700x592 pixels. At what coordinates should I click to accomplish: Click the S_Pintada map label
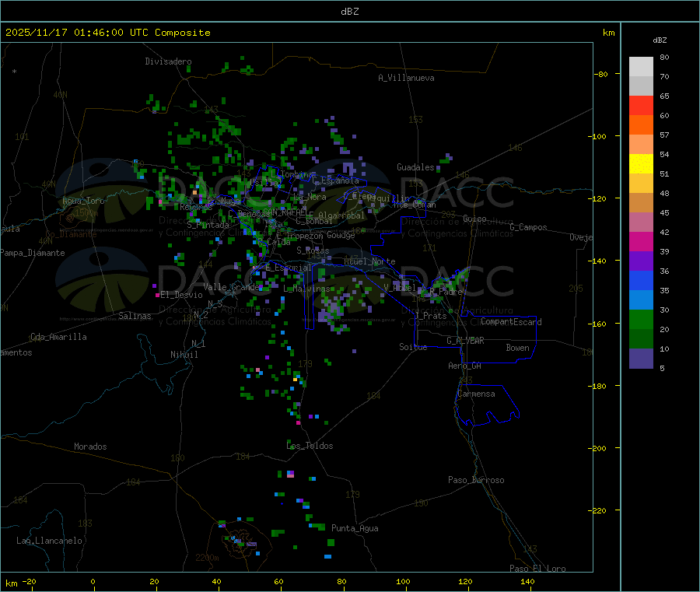pos(208,225)
